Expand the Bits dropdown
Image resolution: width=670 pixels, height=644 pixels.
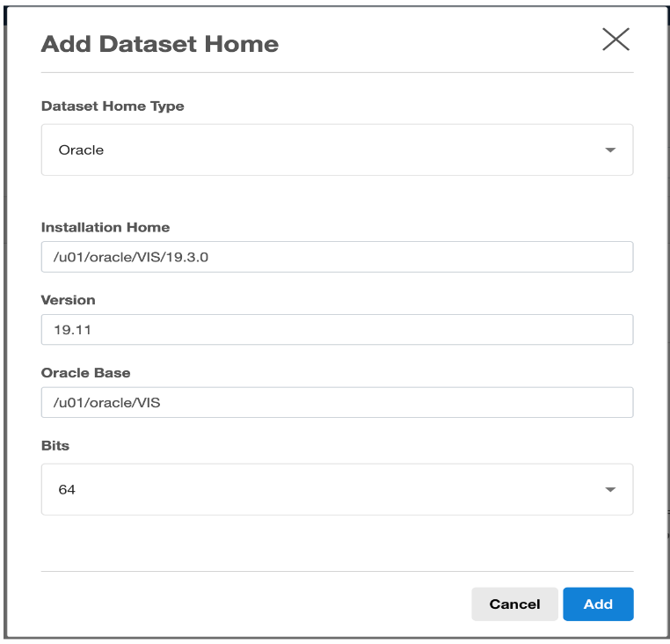[x=337, y=489]
